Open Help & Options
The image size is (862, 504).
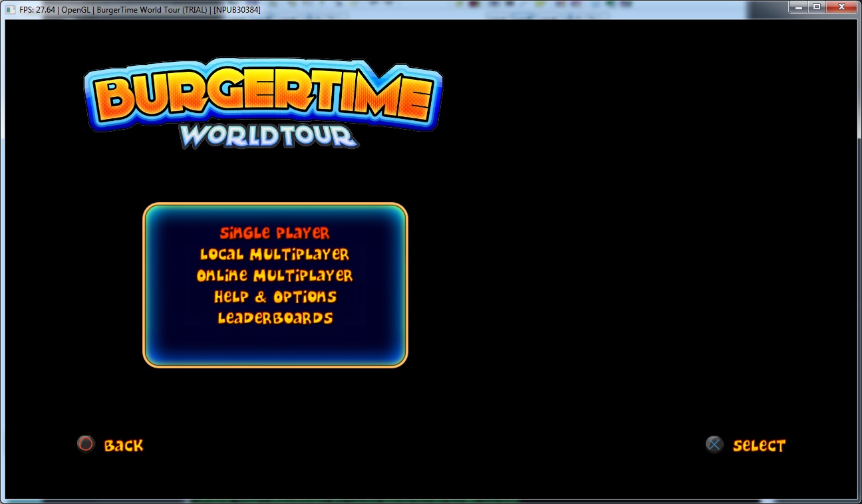(275, 297)
